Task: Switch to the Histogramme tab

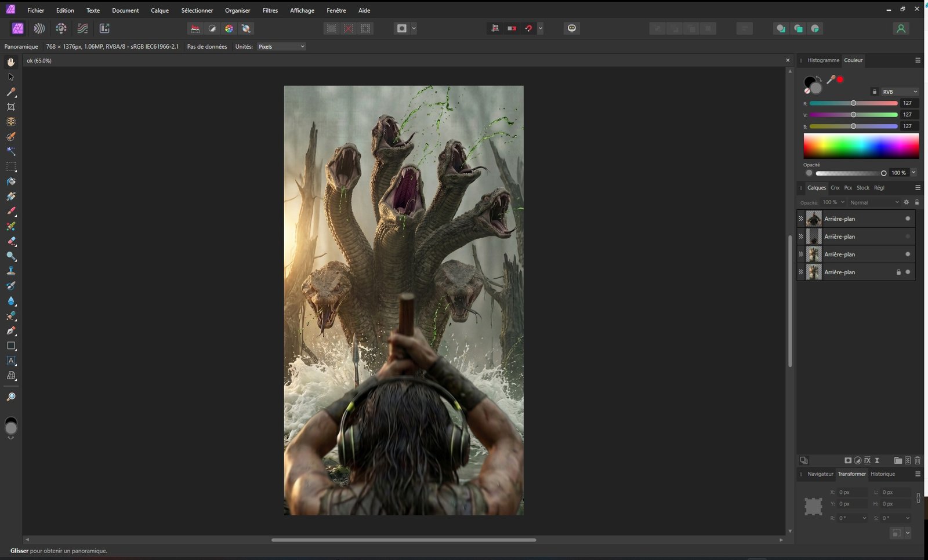Action: coord(823,60)
